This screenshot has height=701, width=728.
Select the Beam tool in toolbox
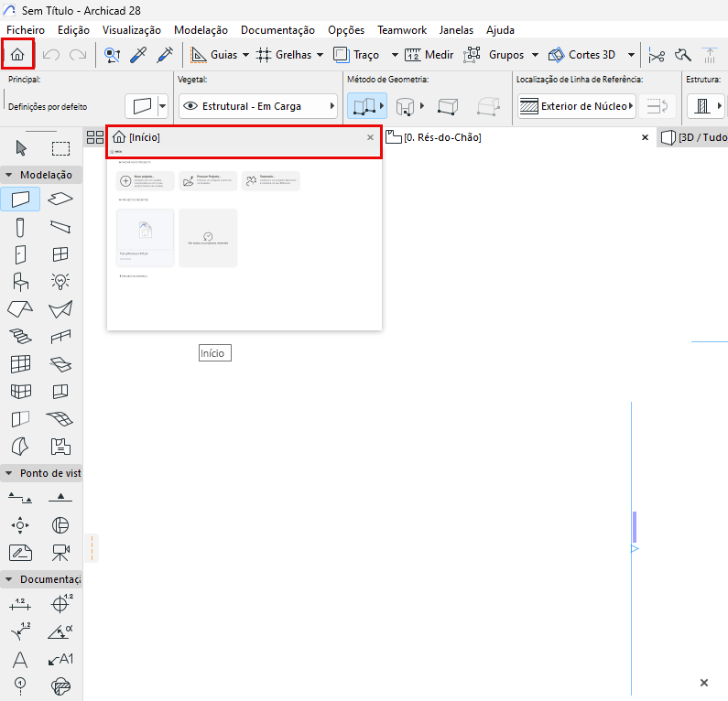tap(60, 227)
